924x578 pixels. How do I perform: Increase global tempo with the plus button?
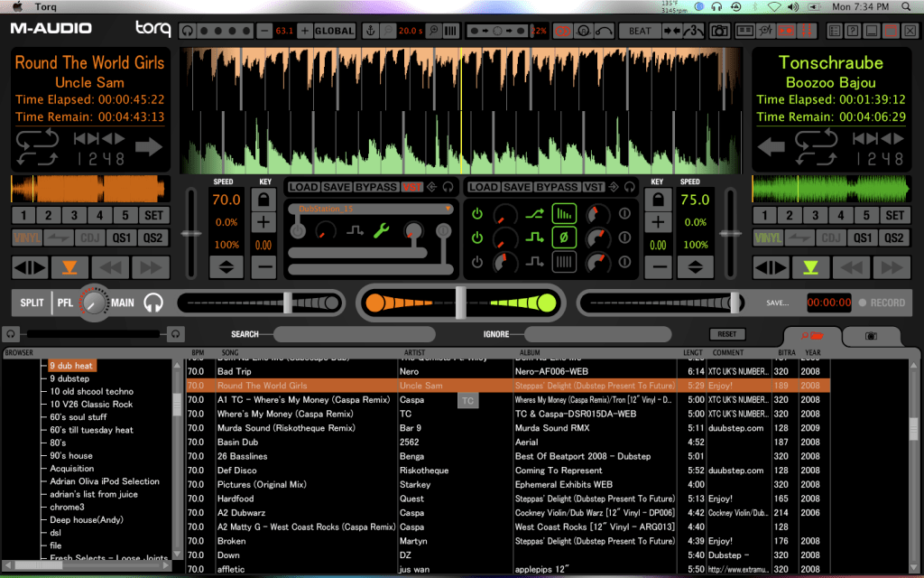click(x=305, y=31)
